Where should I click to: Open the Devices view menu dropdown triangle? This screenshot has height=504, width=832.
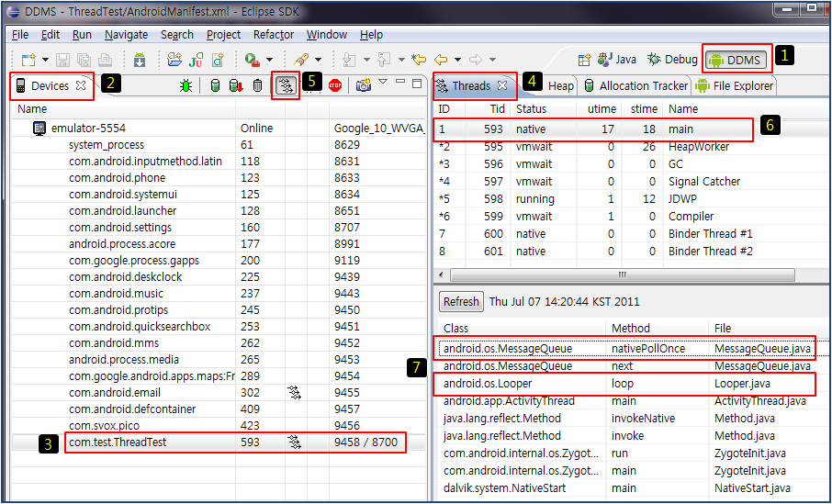pos(384,83)
